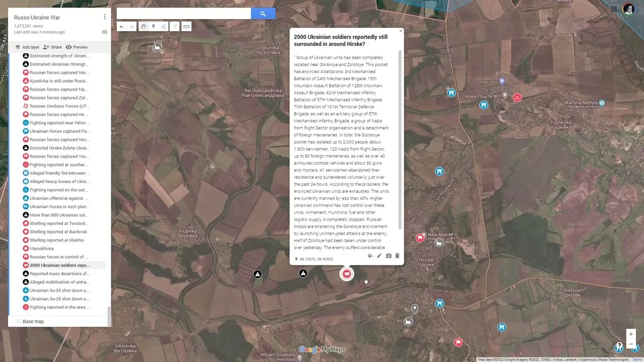Viewport: 644px width, 362px height.
Task: Click Preview button
Action: point(76,47)
